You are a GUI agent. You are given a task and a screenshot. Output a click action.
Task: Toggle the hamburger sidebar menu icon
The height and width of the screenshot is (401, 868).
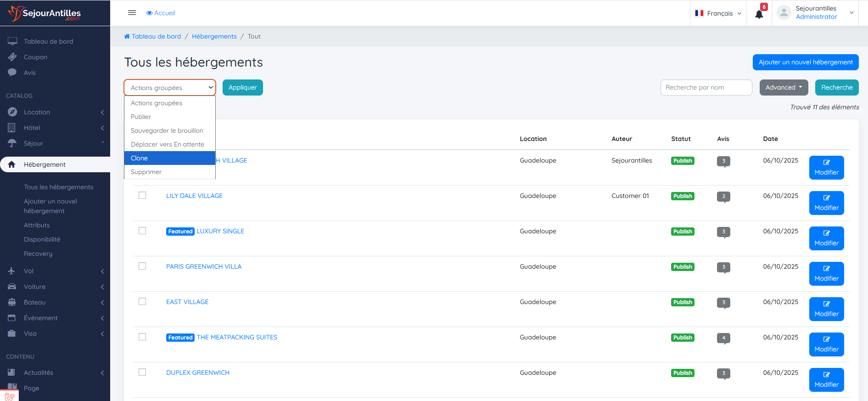(132, 13)
